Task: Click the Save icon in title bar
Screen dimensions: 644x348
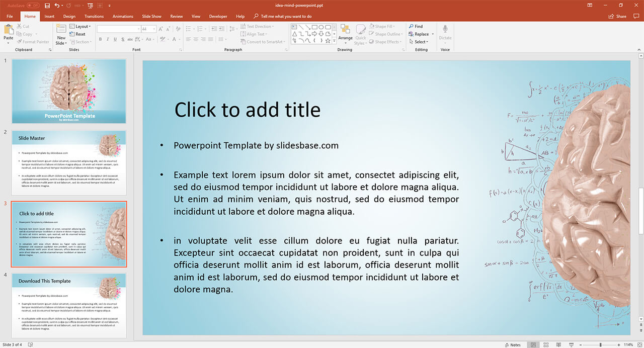Action: (47, 6)
